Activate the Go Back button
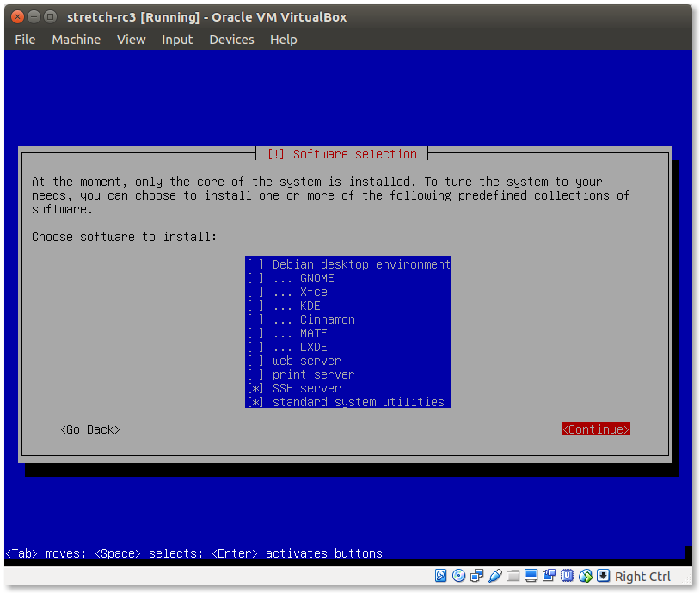Image resolution: width=700 pixels, height=593 pixels. tap(90, 429)
